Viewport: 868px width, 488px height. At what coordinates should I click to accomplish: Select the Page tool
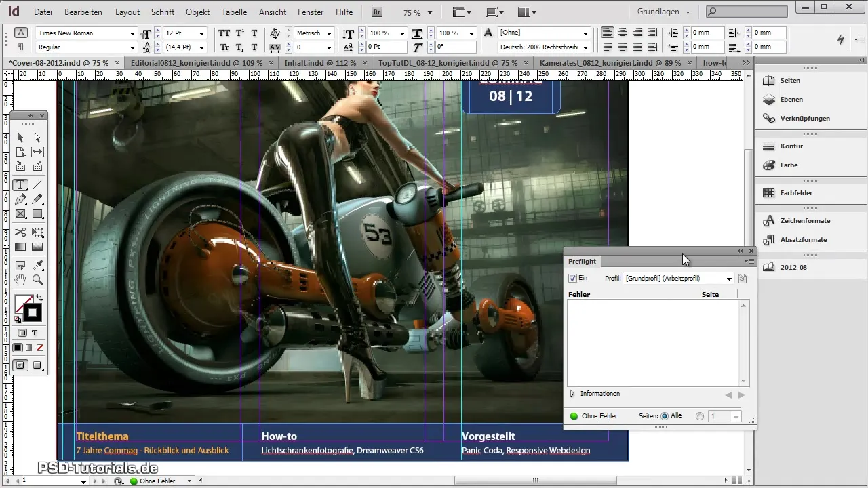pos(20,152)
